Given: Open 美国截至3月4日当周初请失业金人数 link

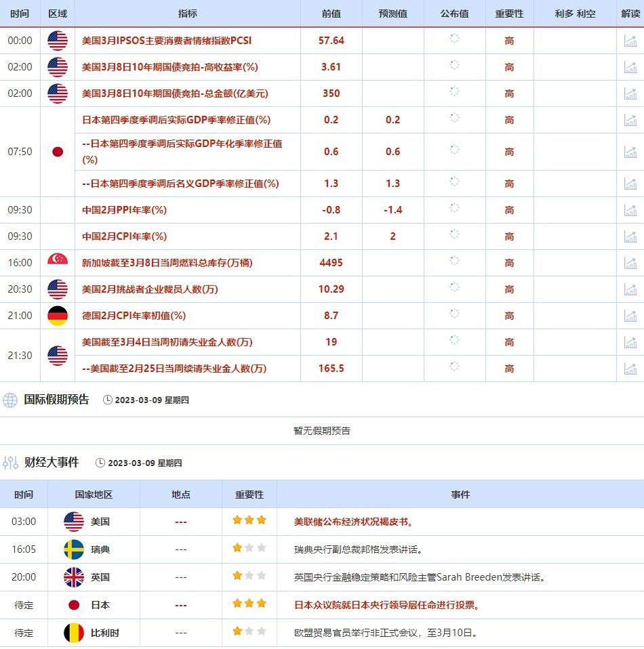Looking at the screenshot, I should (x=167, y=342).
